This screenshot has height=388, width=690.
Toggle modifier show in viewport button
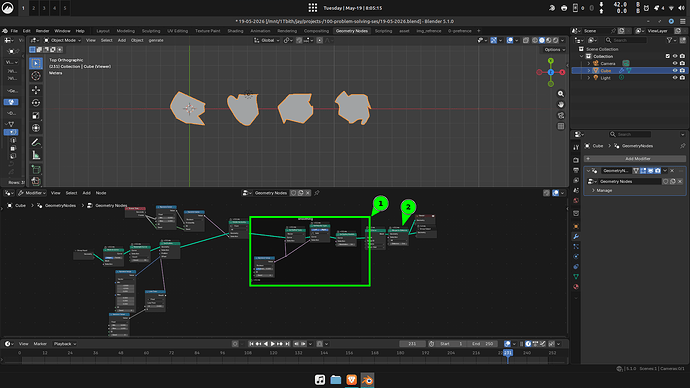point(650,171)
